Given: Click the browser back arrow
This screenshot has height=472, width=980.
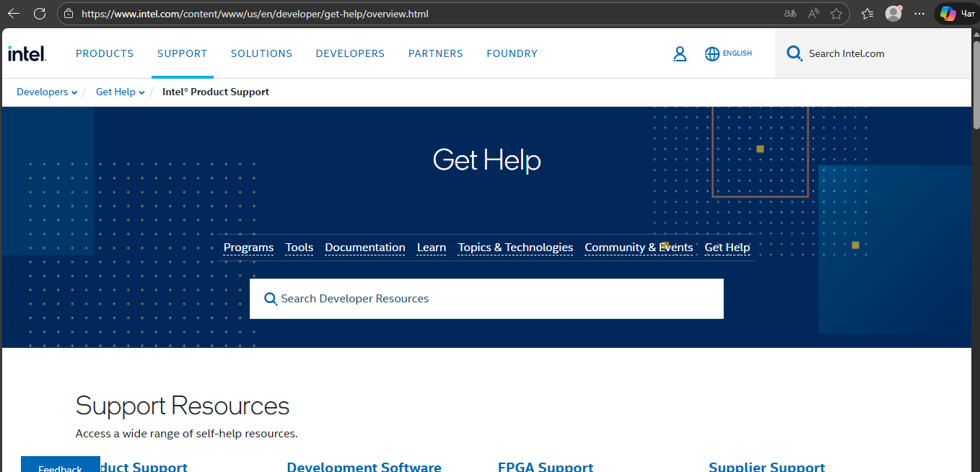Looking at the screenshot, I should pos(14,14).
